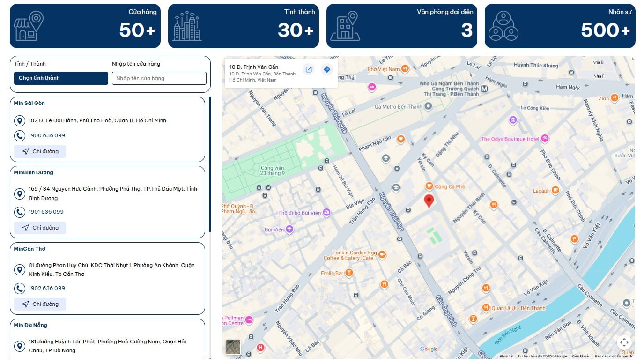Click address '182 Đ. Lê Đại Hành, Phú Thọ Hoà'
Viewport: 644px width, 364px height.
[97, 120]
